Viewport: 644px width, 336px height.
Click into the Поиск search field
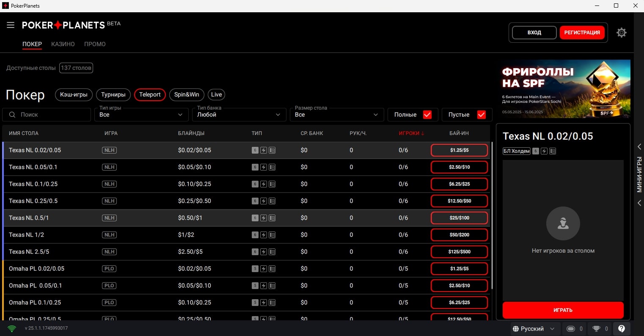coord(47,115)
